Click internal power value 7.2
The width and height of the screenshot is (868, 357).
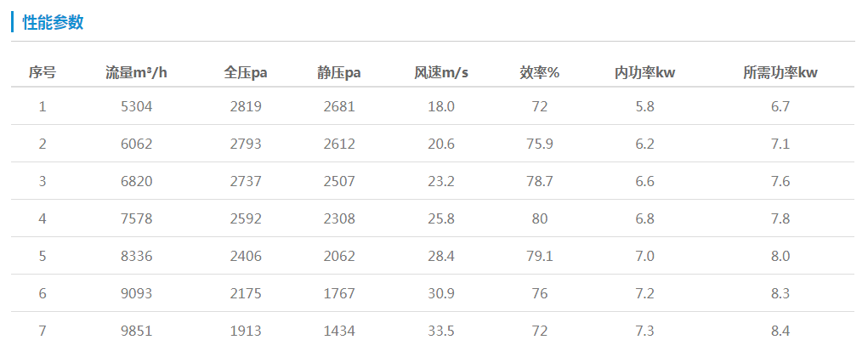coord(644,294)
